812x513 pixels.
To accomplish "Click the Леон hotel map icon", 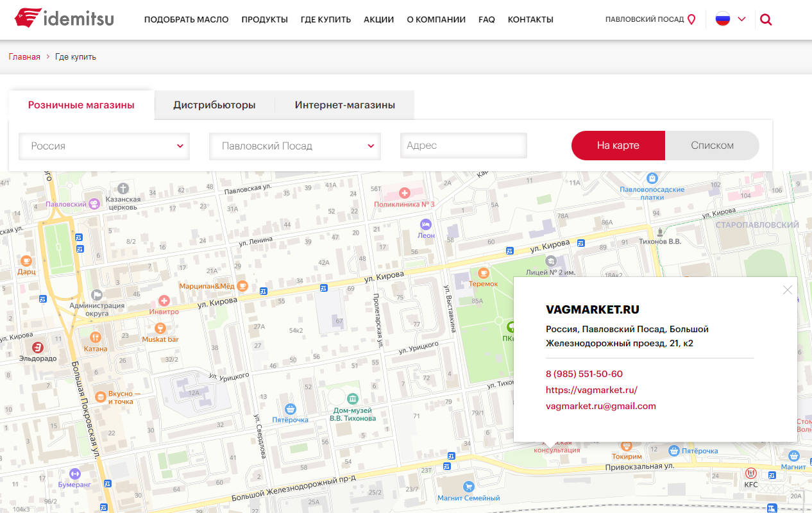I will tap(426, 224).
